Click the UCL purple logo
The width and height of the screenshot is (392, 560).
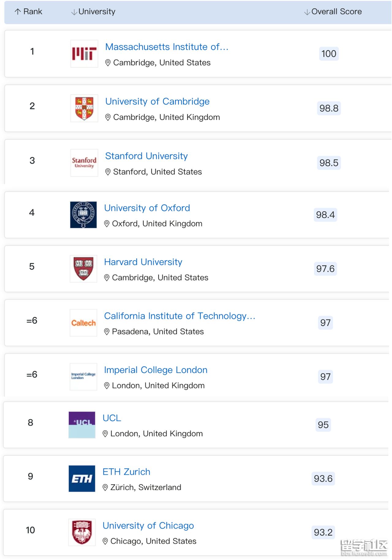82,425
